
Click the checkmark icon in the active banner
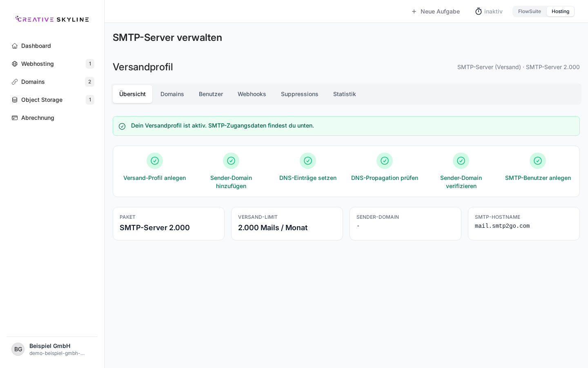coord(122,126)
